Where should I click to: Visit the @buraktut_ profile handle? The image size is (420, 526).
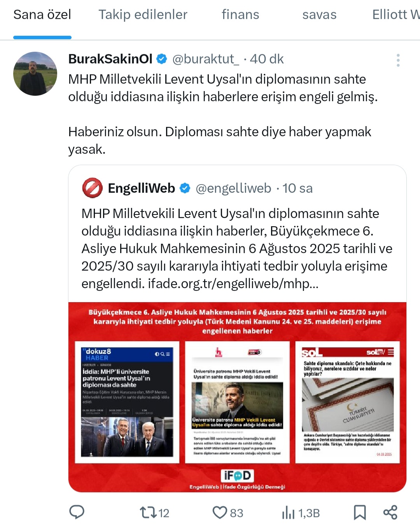[x=206, y=59]
